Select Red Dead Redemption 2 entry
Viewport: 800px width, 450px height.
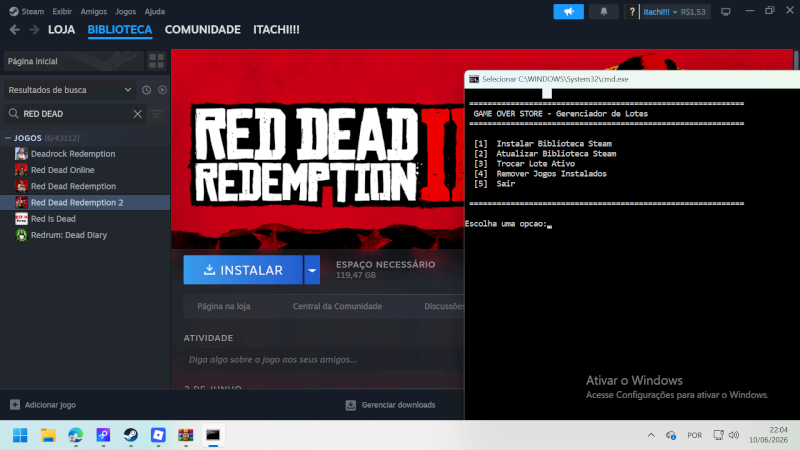tap(85, 203)
